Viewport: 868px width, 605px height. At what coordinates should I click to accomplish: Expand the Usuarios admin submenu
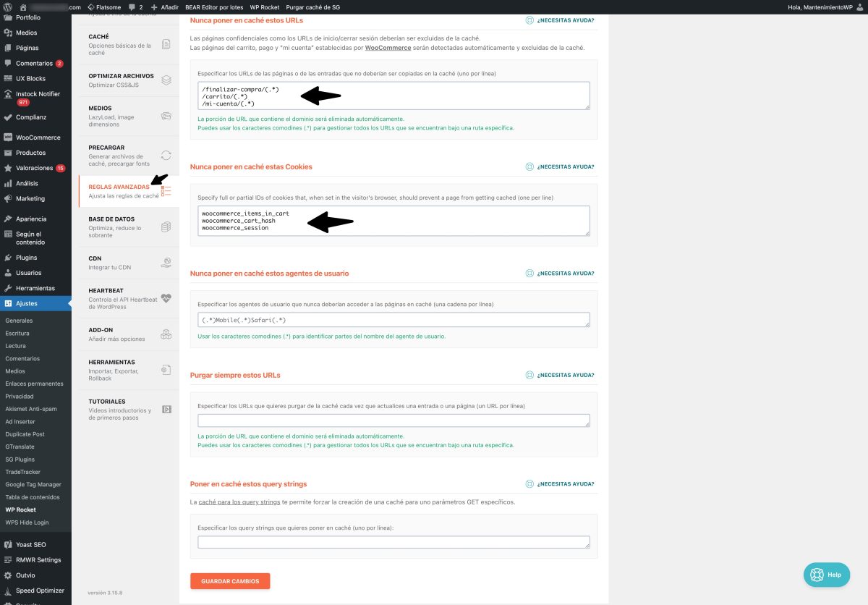(x=28, y=272)
